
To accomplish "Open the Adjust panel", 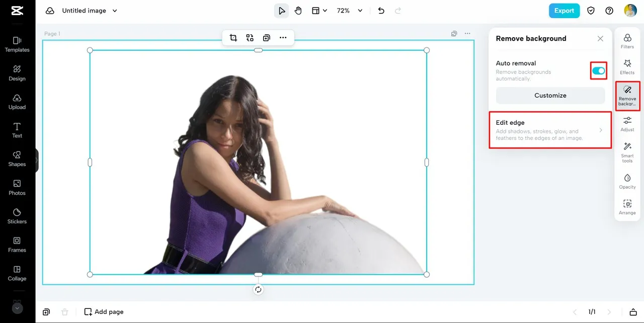I will pos(627,124).
